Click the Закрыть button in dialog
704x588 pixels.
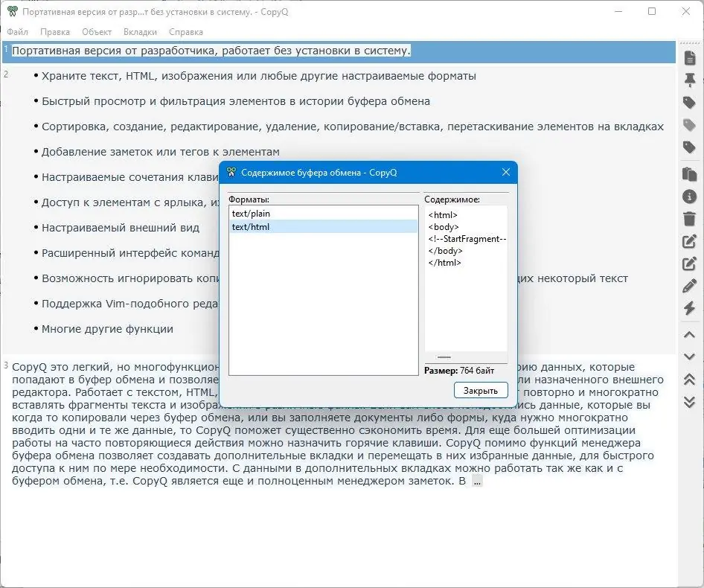481,390
